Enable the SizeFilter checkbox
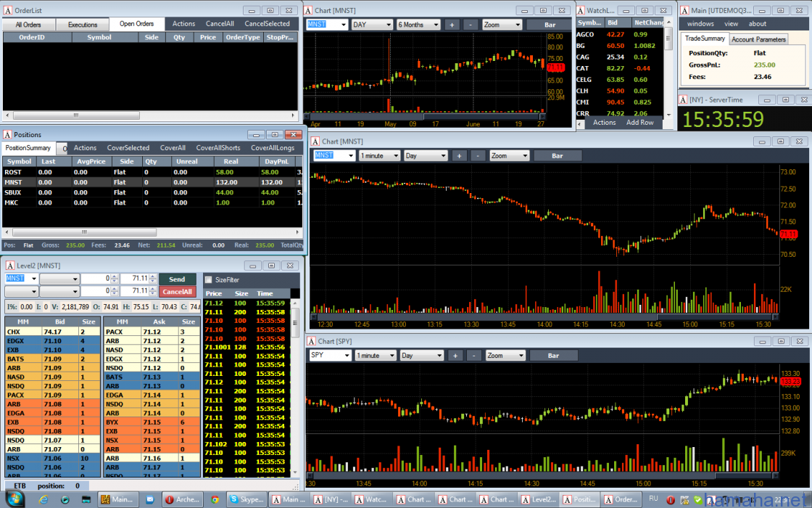 click(209, 279)
